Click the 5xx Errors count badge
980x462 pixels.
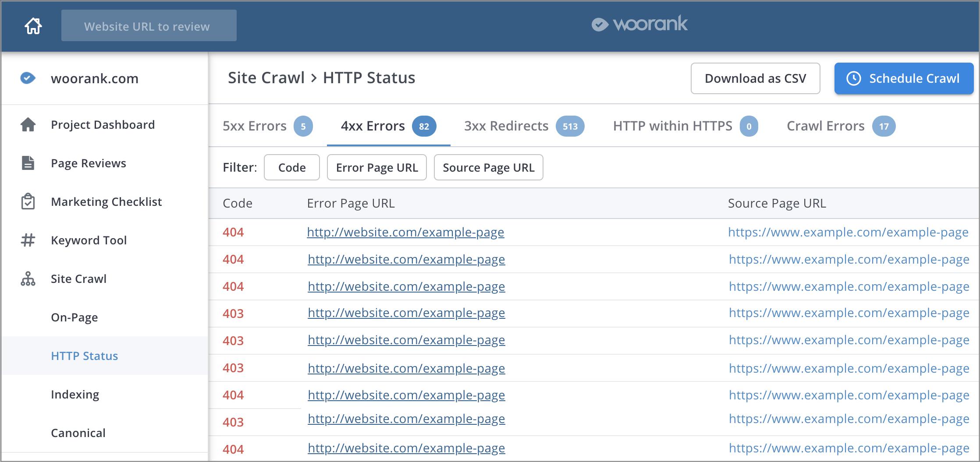click(303, 127)
